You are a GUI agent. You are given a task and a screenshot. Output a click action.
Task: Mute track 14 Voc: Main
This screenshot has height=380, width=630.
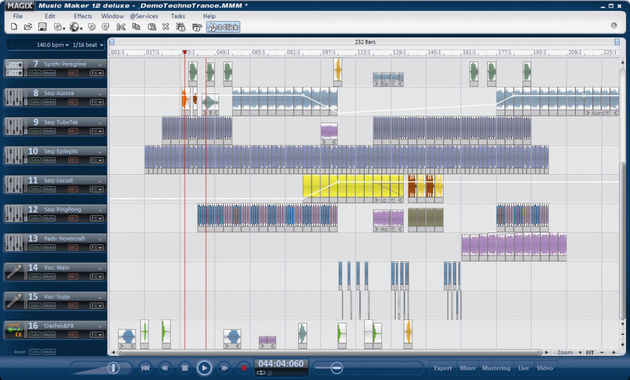[49, 277]
